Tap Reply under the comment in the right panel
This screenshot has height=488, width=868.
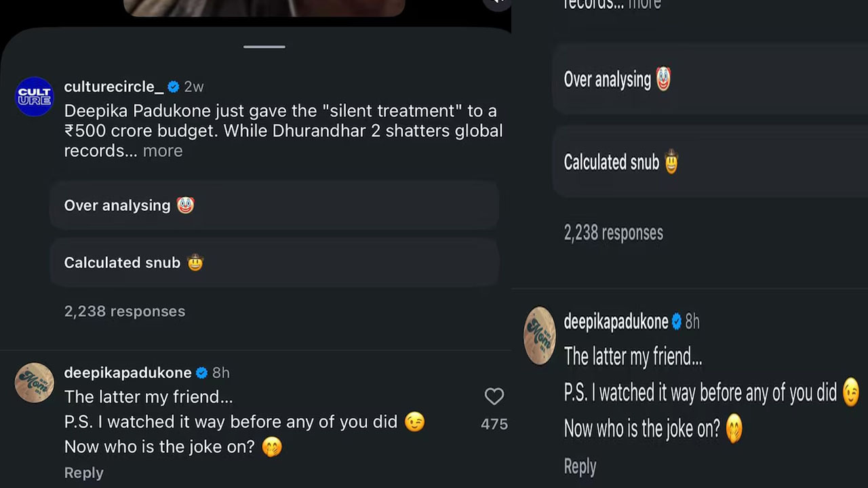pos(580,466)
